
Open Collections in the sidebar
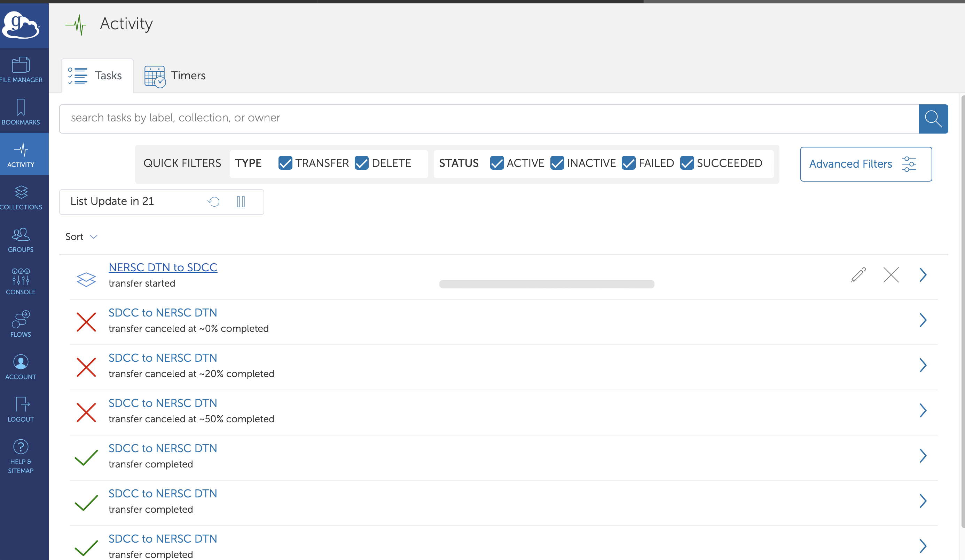(x=21, y=197)
